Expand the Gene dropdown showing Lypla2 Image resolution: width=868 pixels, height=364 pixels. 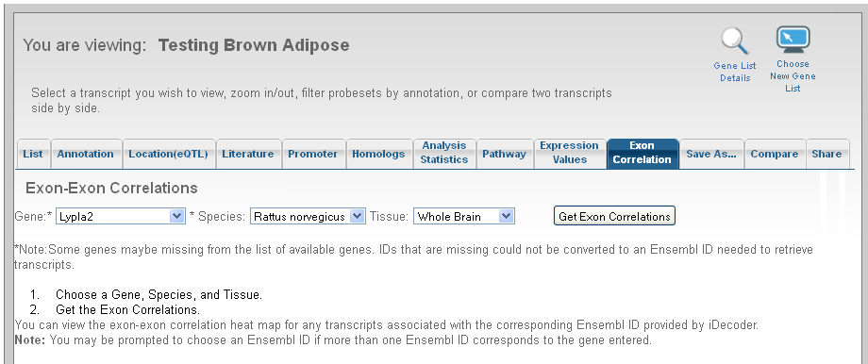click(120, 216)
